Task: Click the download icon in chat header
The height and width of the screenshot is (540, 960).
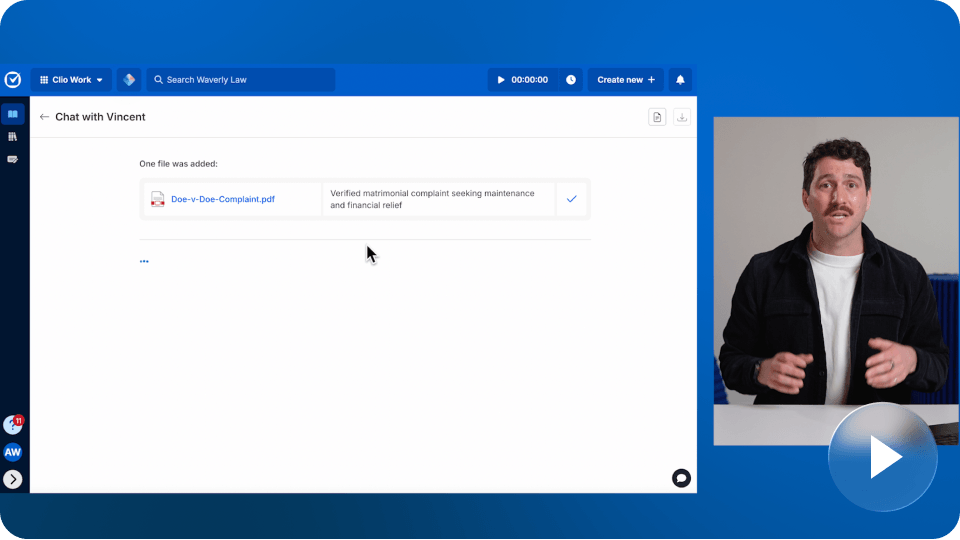Action: [682, 117]
